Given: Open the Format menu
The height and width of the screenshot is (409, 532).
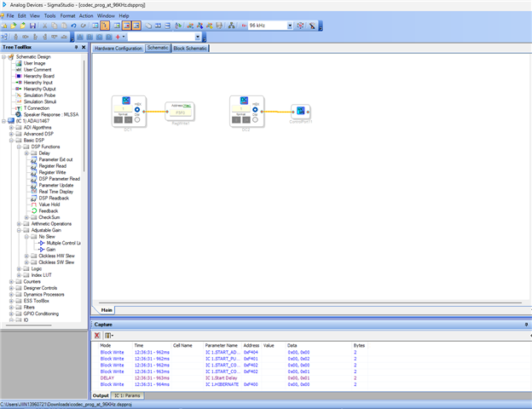Looking at the screenshot, I should (x=67, y=15).
